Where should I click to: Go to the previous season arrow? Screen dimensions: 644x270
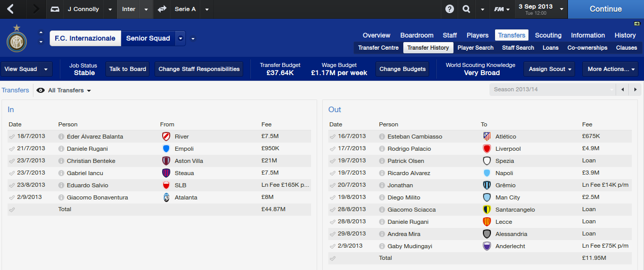pyautogui.click(x=623, y=90)
